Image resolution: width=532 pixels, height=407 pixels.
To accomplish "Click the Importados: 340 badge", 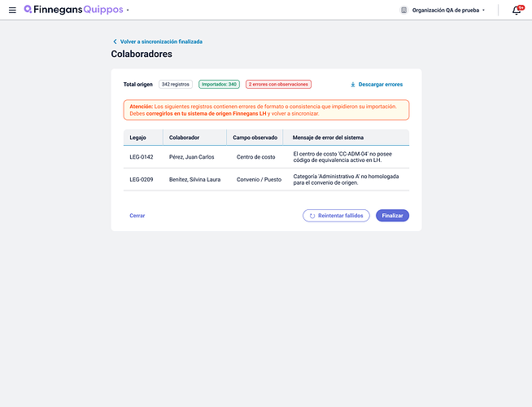I will [219, 84].
